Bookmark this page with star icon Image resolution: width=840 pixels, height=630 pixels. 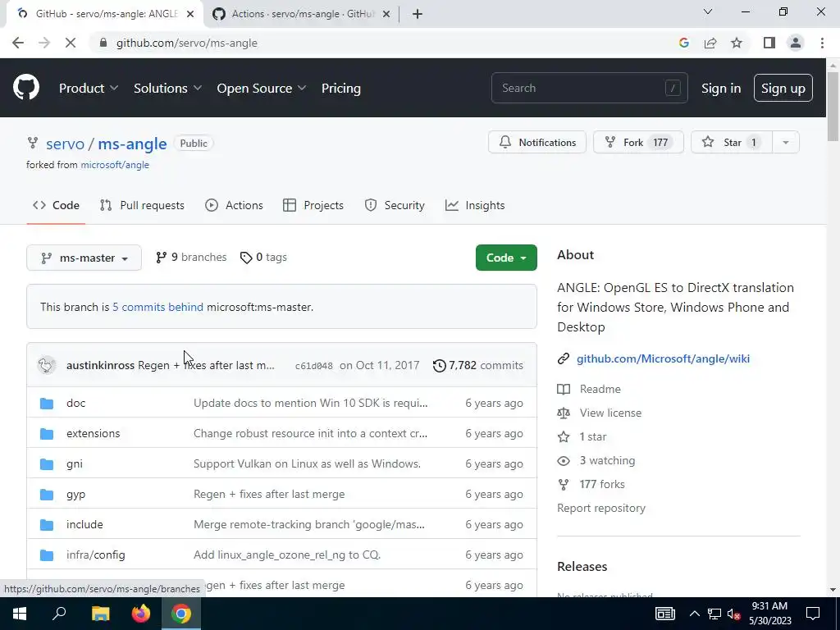[737, 43]
